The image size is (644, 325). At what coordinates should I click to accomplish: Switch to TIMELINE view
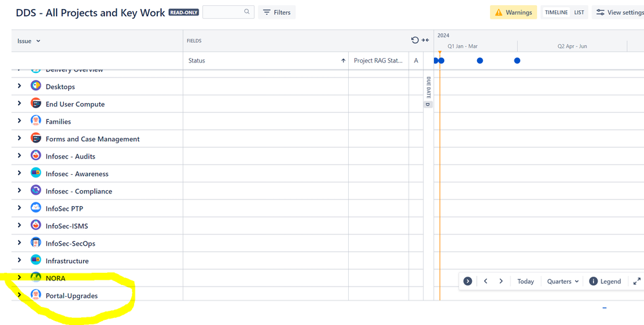point(556,12)
